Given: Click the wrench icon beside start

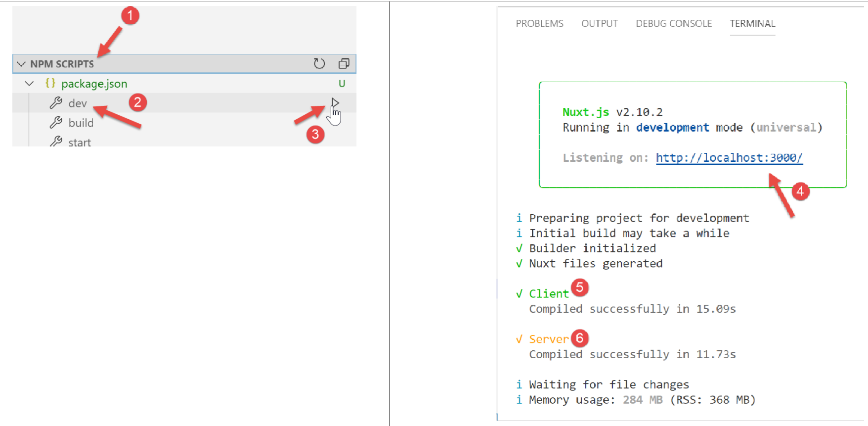Looking at the screenshot, I should [56, 142].
